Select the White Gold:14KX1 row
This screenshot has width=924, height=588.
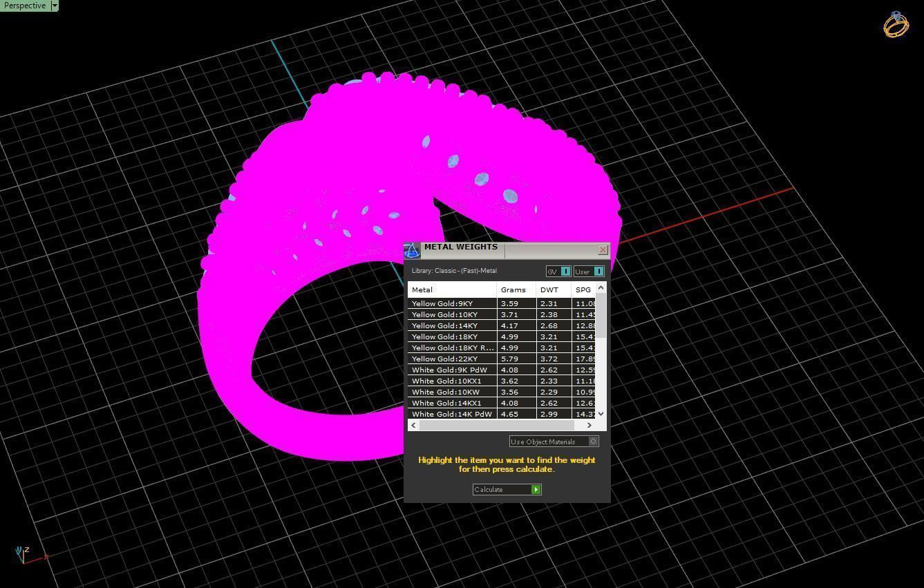502,403
